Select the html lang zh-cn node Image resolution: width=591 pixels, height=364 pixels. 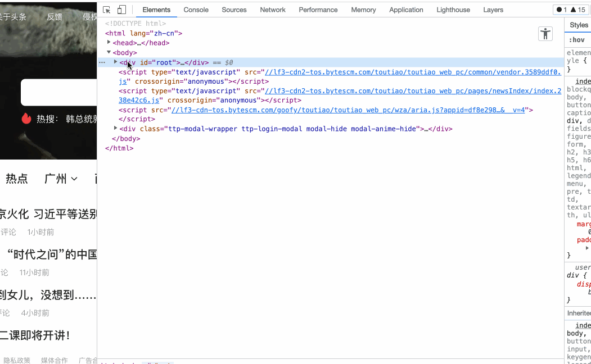tap(143, 33)
